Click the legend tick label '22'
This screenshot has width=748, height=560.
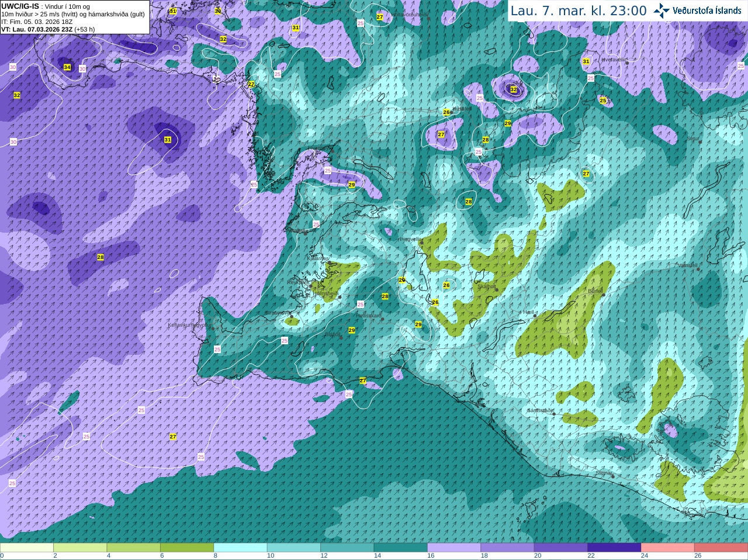[x=591, y=556]
